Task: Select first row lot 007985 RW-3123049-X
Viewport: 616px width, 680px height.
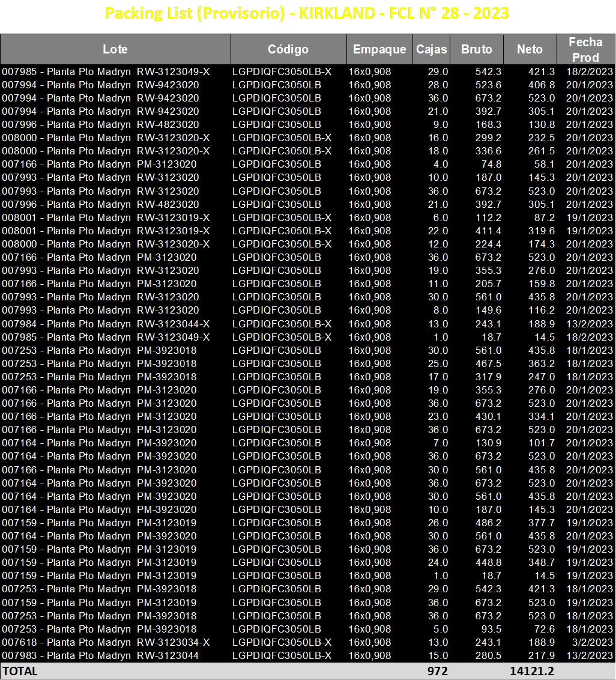Action: click(106, 71)
